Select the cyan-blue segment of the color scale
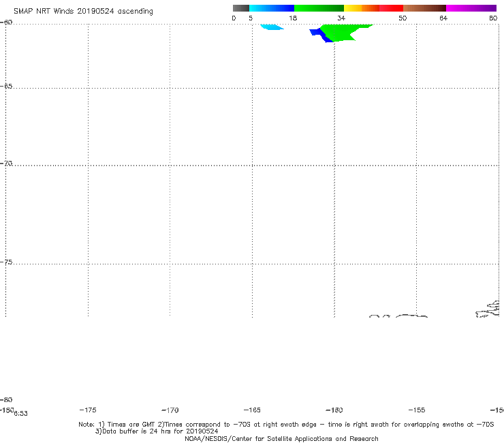The height and width of the screenshot is (443, 504). click(272, 8)
